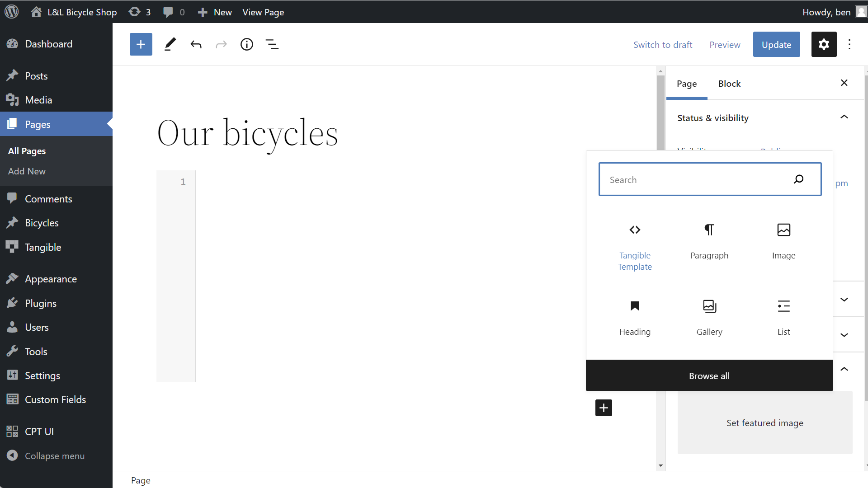Open Appearance in the admin menu
This screenshot has height=488, width=868.
click(51, 279)
